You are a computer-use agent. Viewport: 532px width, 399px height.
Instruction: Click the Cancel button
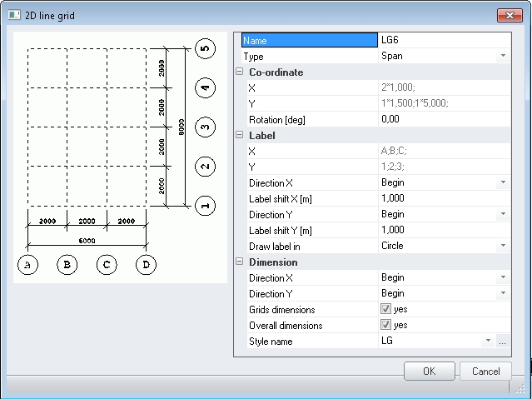coord(485,372)
